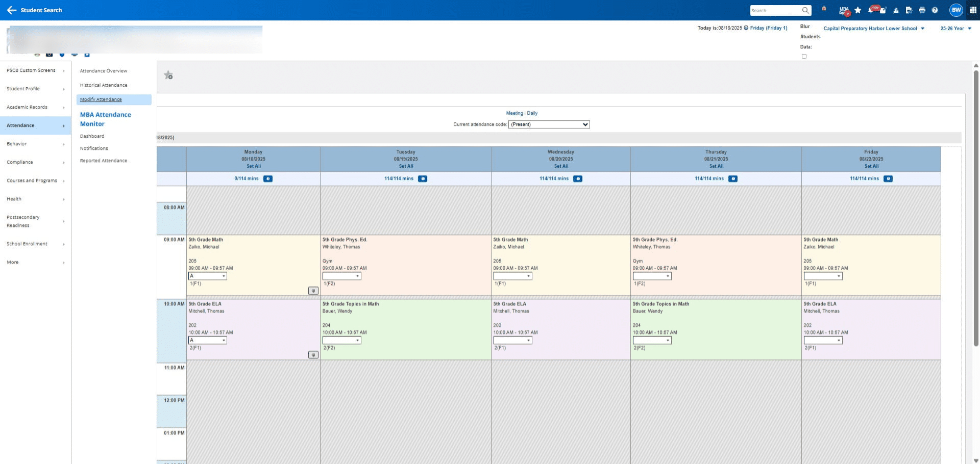
Task: Click the clock icon beside Friday 114/114 mins
Action: [x=888, y=179]
